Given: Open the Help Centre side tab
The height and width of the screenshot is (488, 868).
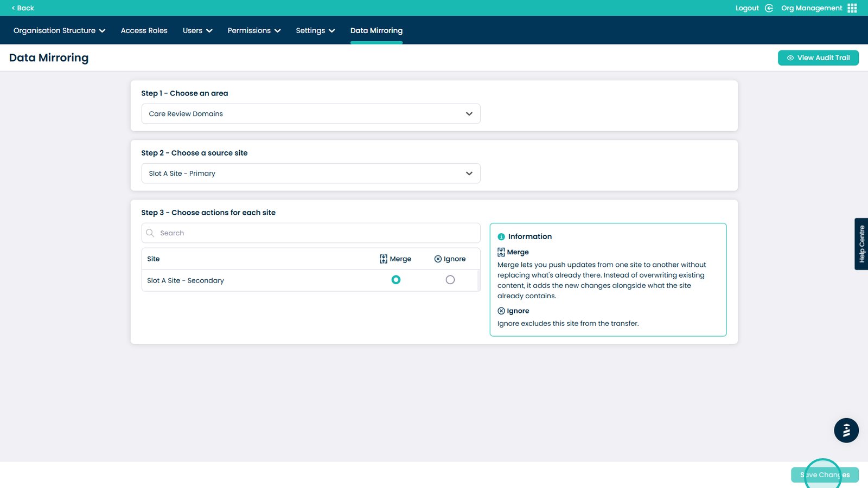Looking at the screenshot, I should 861,244.
